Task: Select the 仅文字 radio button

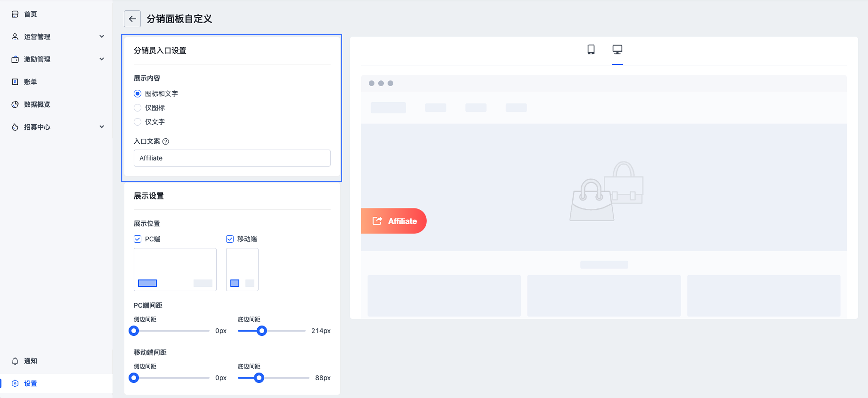Action: [x=138, y=122]
